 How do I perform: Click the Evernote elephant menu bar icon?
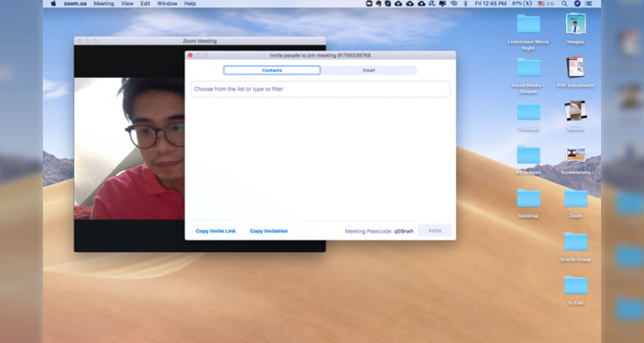point(379,3)
